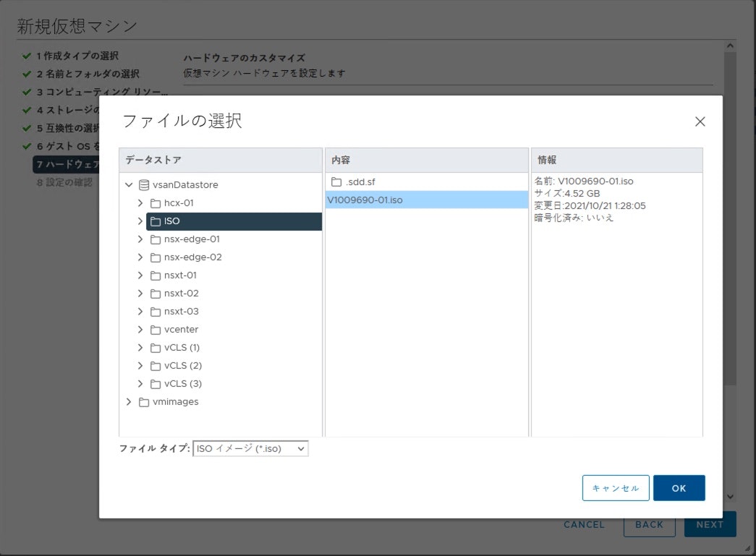Click the 名前: V1009690-01.iso info line
756x556 pixels.
tap(583, 181)
